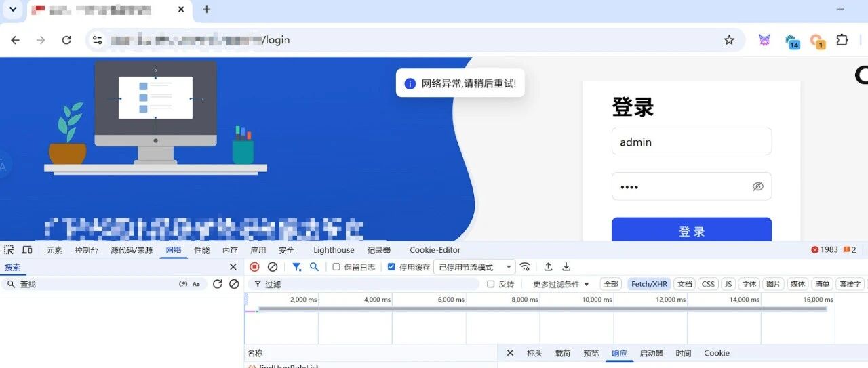The height and width of the screenshot is (368, 868).
Task: Expand 更多过滤条件 dropdown
Action: point(561,284)
